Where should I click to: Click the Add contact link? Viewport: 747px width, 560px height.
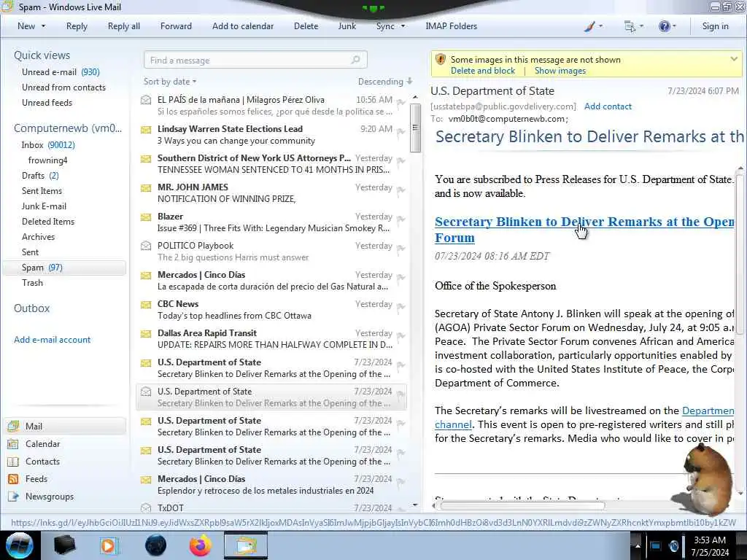pyautogui.click(x=608, y=106)
